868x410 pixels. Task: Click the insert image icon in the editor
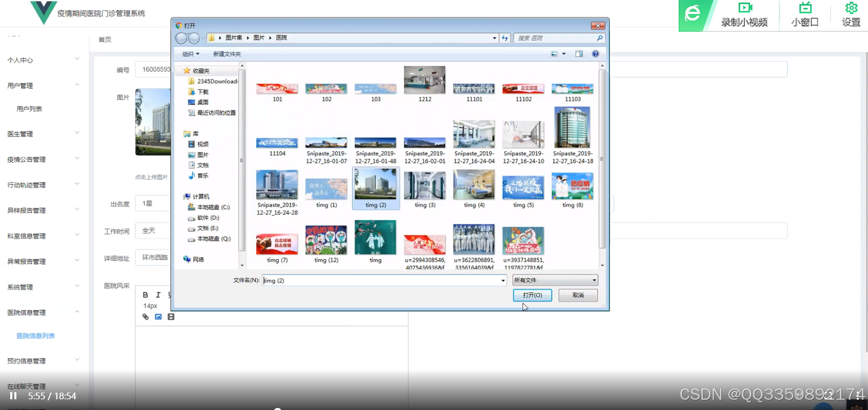158,317
